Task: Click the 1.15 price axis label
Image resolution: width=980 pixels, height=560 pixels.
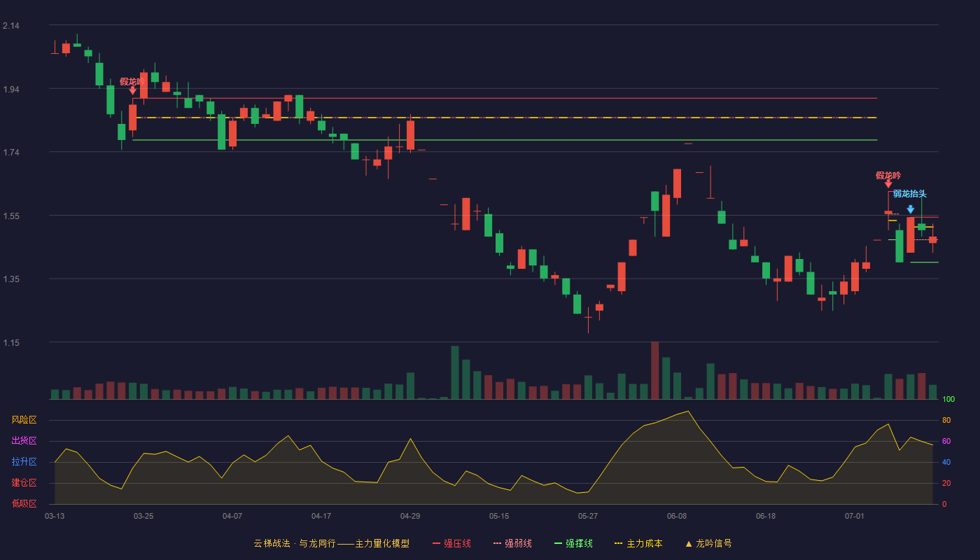Action: click(11, 343)
